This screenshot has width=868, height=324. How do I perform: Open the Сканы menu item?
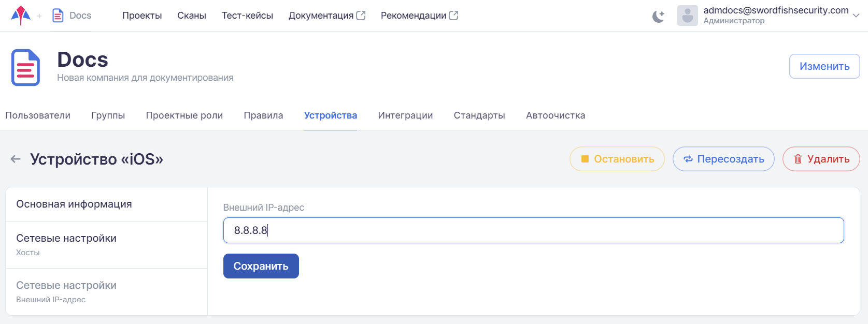click(x=192, y=16)
